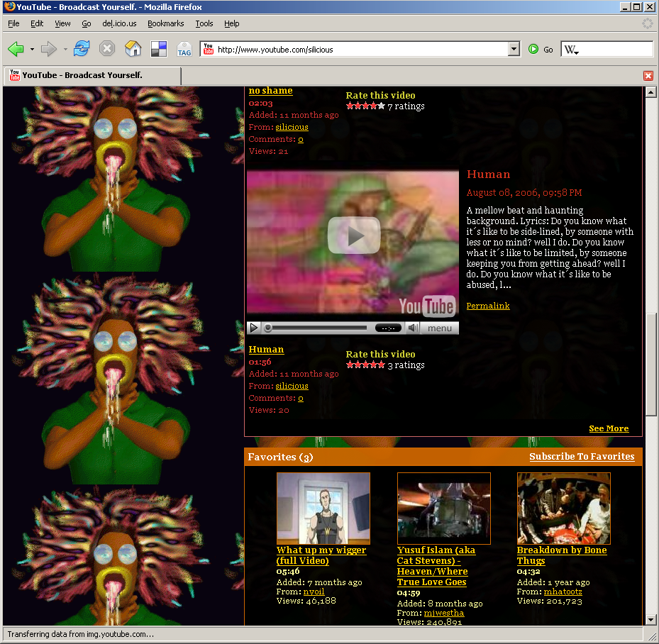
Task: Click Subscribe To Favorites link
Action: click(x=582, y=457)
